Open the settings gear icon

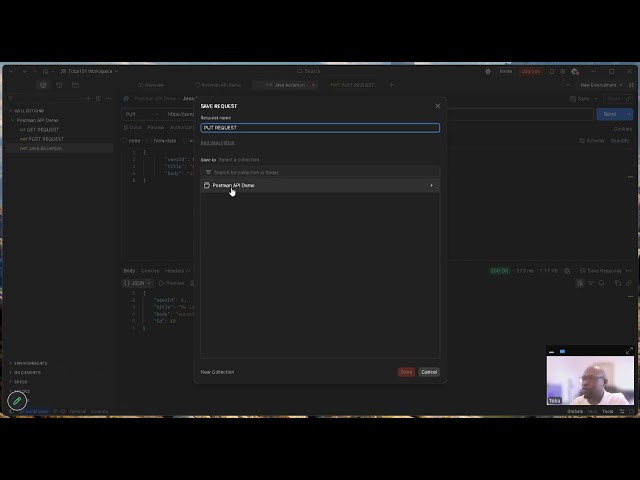point(562,71)
